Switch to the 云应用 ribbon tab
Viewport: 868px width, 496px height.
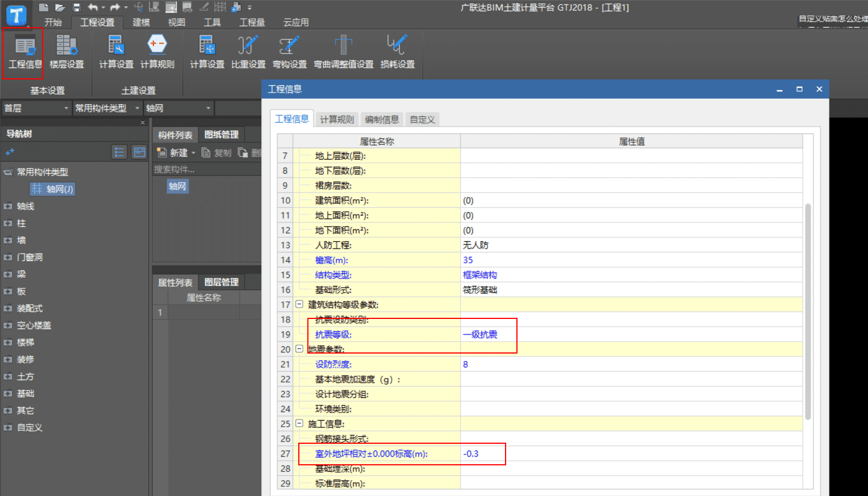coord(297,23)
